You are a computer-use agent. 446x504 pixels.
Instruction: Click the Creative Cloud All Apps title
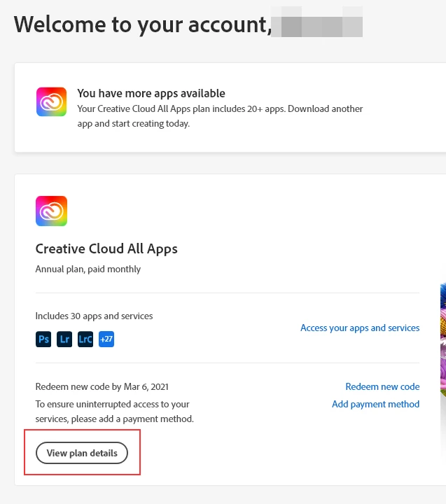(x=106, y=248)
